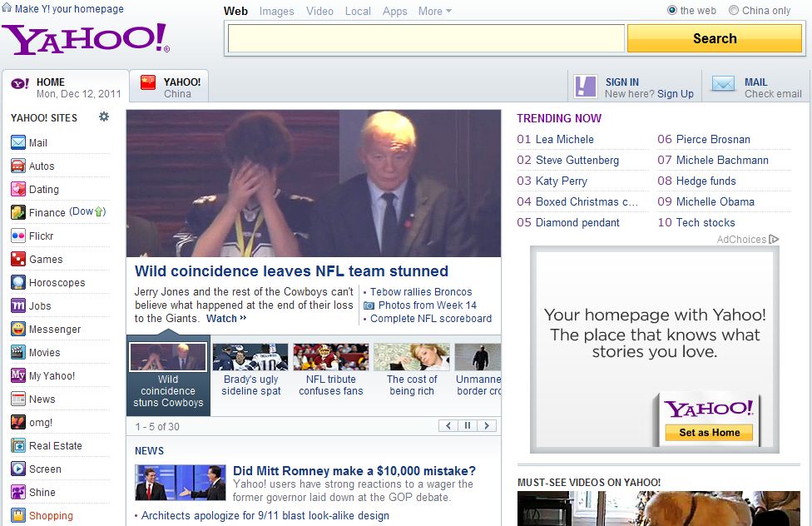Open the Messenger smiley icon
Viewport: 812px width, 526px height.
(18, 329)
